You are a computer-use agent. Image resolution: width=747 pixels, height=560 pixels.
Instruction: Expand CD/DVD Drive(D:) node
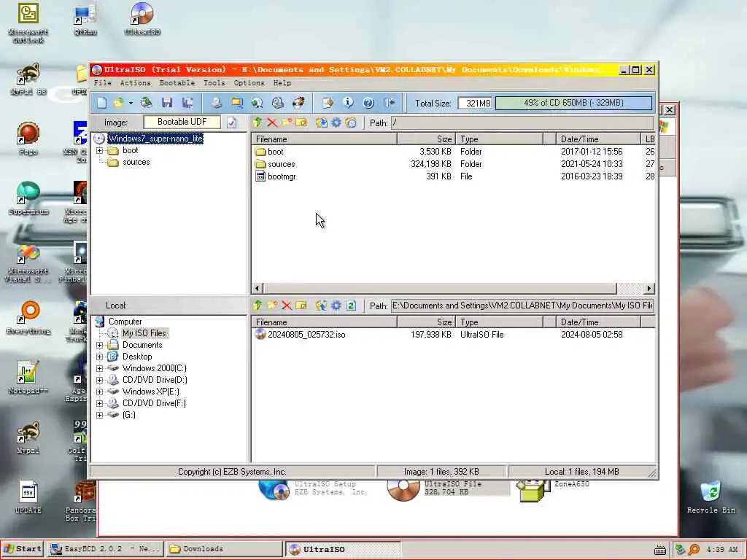pyautogui.click(x=99, y=380)
